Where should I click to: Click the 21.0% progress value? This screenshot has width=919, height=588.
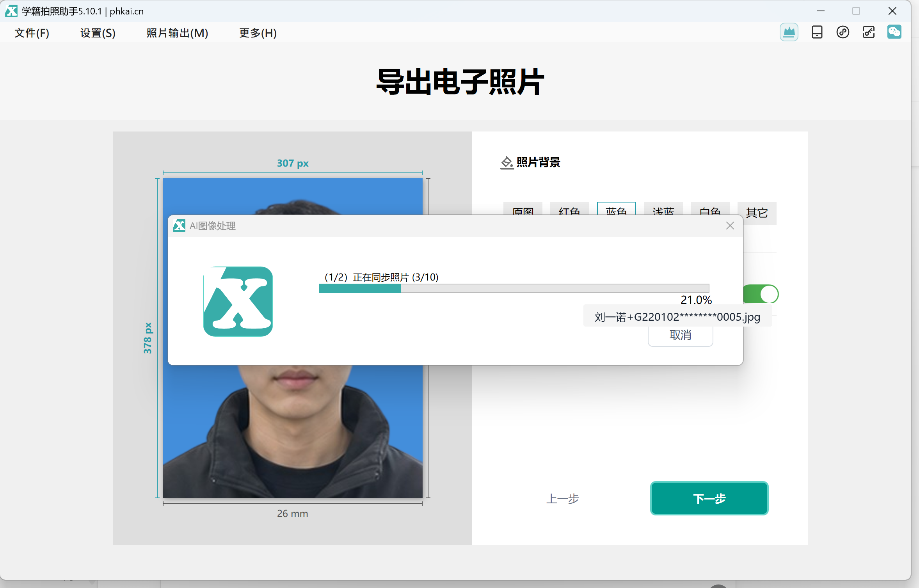coord(696,300)
